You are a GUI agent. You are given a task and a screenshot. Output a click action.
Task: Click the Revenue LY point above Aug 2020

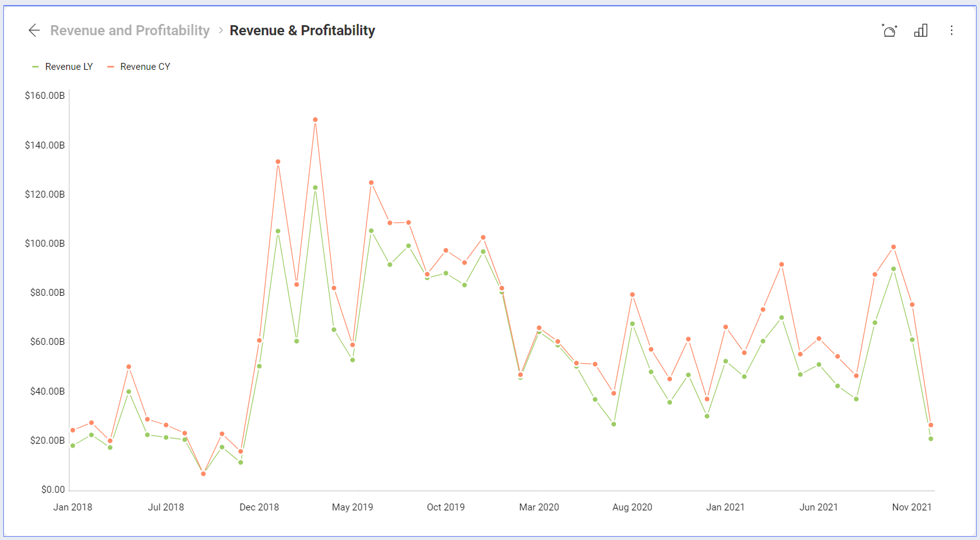[x=632, y=324]
